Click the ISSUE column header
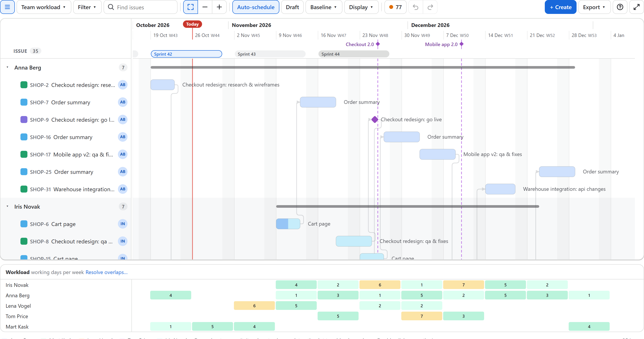 (x=20, y=51)
